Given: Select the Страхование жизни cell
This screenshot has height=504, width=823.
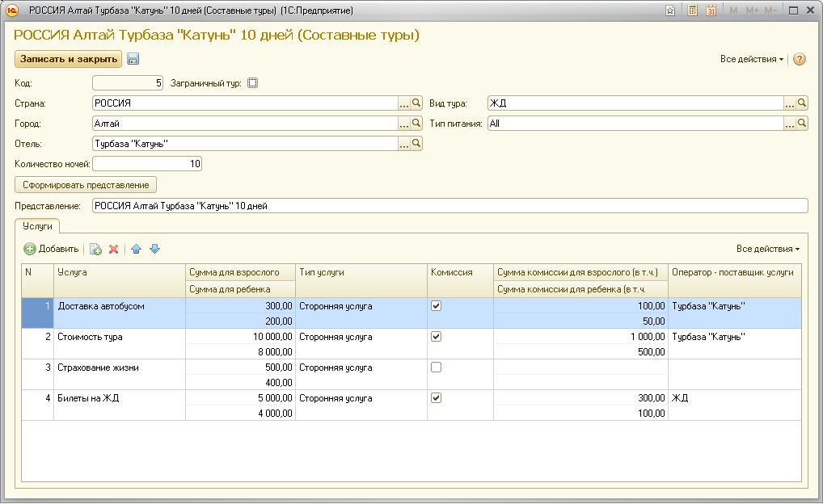Looking at the screenshot, I should [x=120, y=375].
